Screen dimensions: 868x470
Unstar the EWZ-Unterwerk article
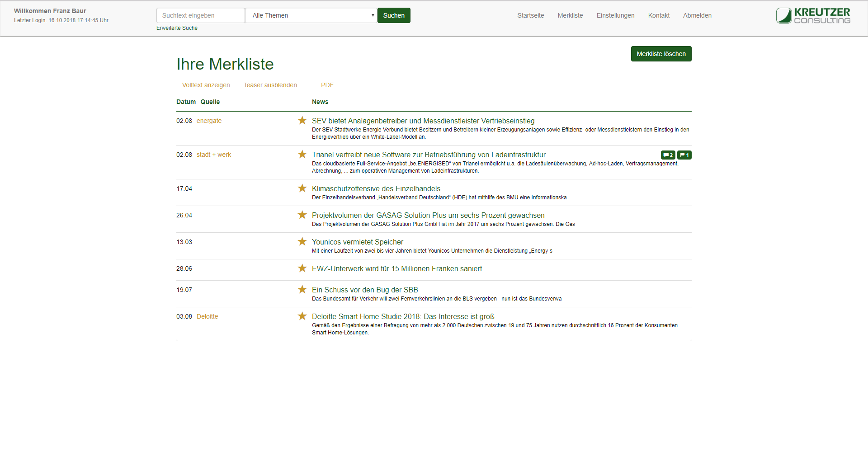[x=302, y=268]
